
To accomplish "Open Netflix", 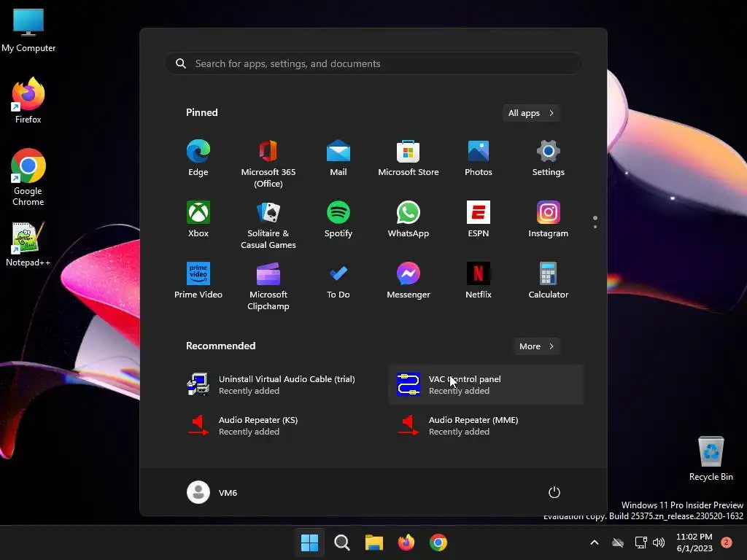I will tap(479, 281).
